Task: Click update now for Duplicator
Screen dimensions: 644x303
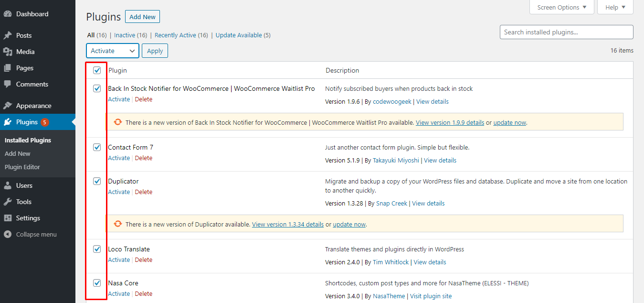Action: pos(349,224)
